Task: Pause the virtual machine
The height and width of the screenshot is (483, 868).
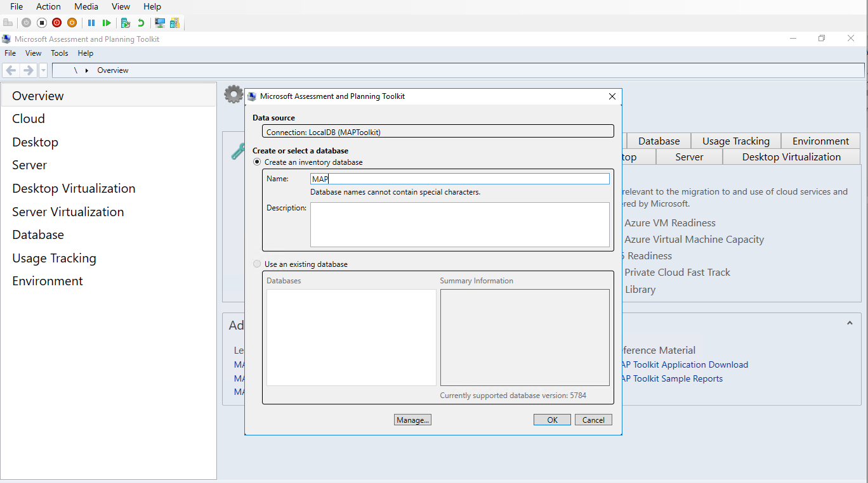Action: pyautogui.click(x=91, y=23)
